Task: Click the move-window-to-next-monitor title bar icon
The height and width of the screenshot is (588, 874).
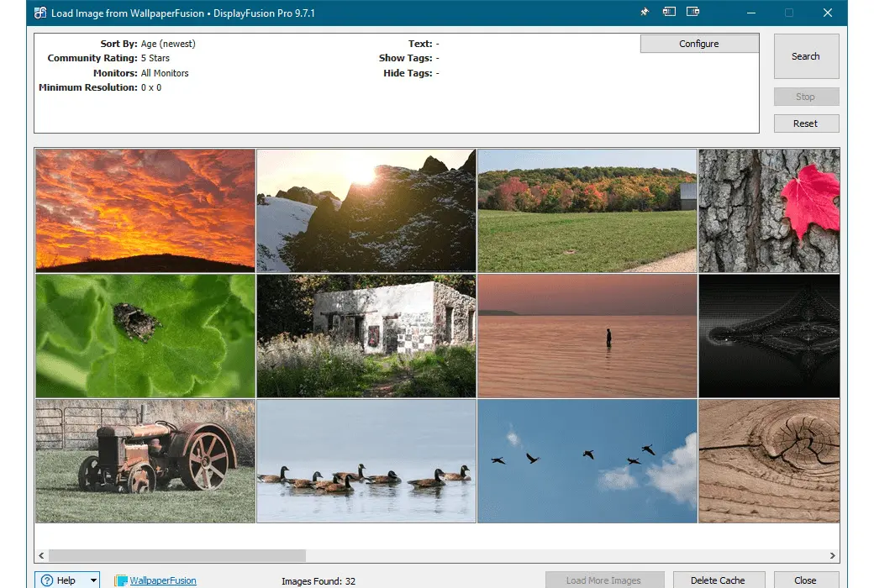Action: [x=692, y=12]
